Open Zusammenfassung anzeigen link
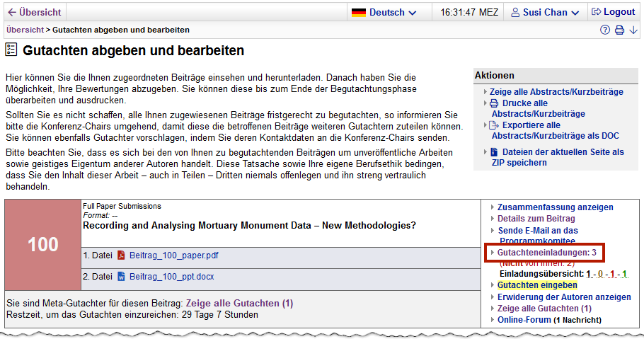The image size is (644, 339). pos(555,207)
